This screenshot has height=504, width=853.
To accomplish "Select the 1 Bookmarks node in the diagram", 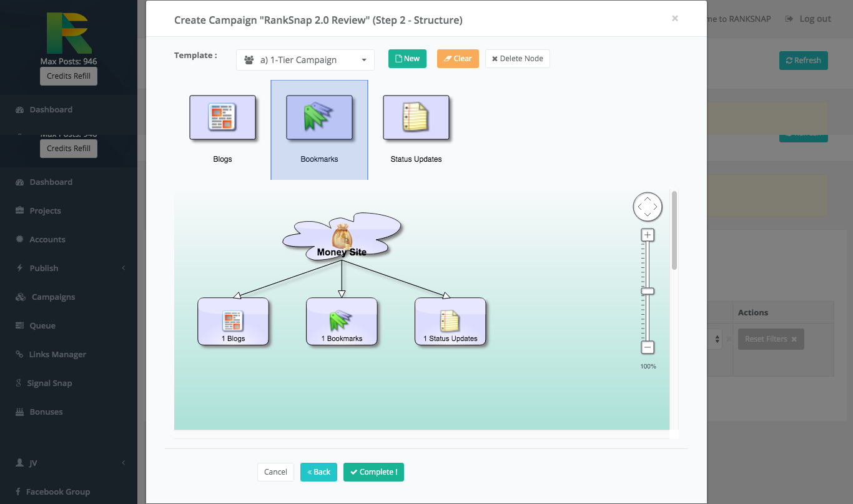I will coord(342,321).
